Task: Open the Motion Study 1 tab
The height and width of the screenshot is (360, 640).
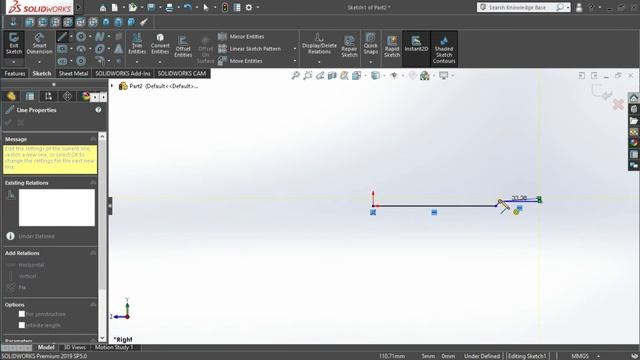Action: point(114,347)
